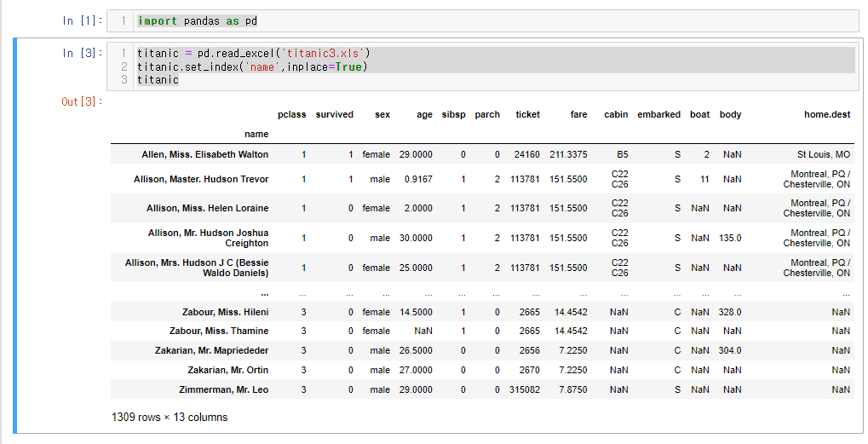Click age value 27.0000
The height and width of the screenshot is (444, 868).
417,370
